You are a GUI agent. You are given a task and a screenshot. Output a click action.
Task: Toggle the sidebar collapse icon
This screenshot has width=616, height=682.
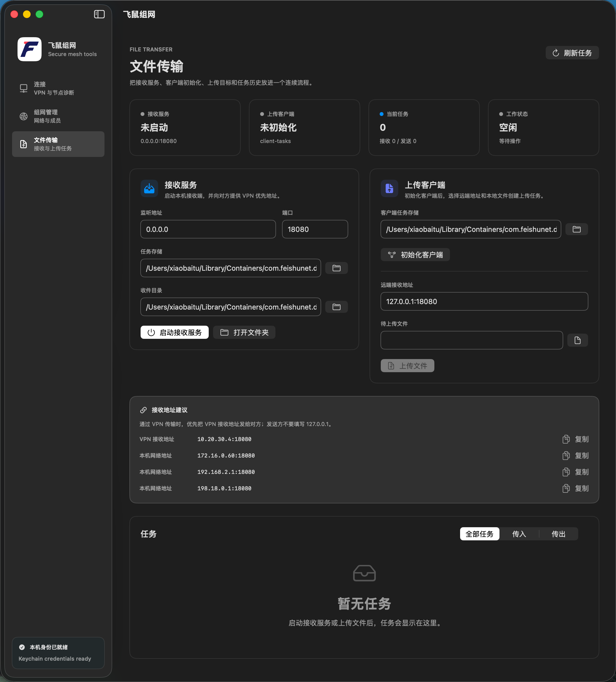[x=99, y=14]
